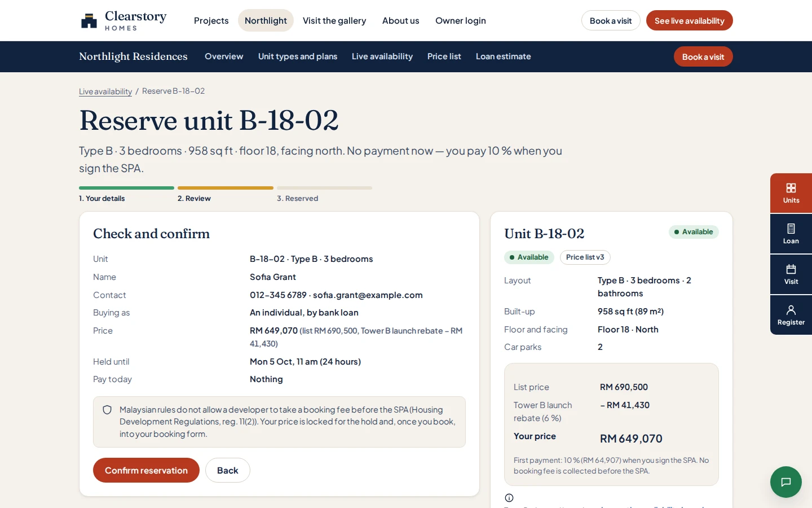Click '958 sq ft (89 m²)' built-up value
This screenshot has height=508, width=812.
(x=630, y=312)
